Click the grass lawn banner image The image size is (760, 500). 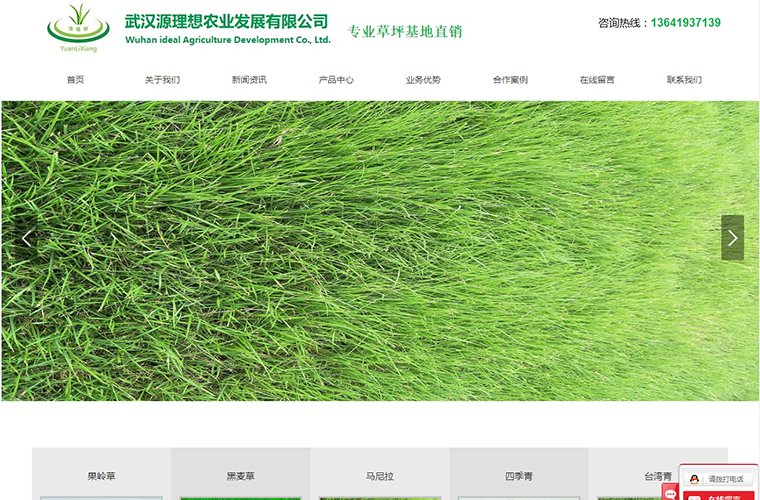click(x=380, y=250)
